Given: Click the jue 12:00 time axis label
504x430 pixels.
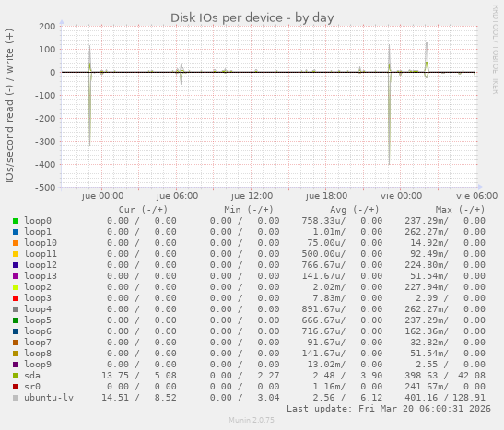Looking at the screenshot, I should tap(252, 196).
